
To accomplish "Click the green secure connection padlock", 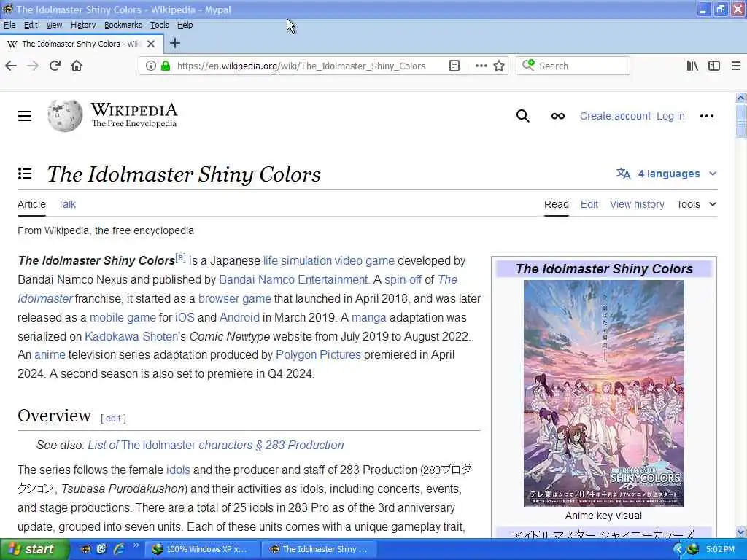I will pyautogui.click(x=166, y=66).
